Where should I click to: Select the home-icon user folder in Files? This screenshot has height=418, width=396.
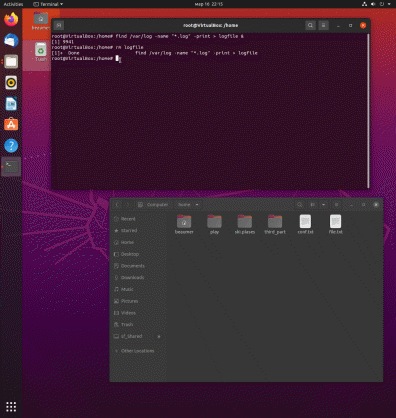(x=184, y=224)
